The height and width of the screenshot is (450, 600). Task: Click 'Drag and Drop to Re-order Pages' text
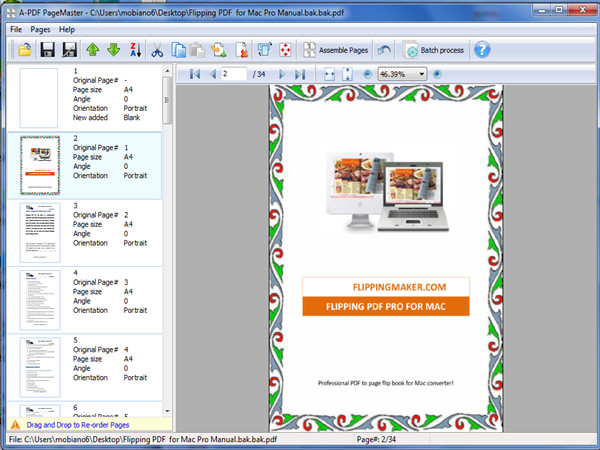pos(78,425)
